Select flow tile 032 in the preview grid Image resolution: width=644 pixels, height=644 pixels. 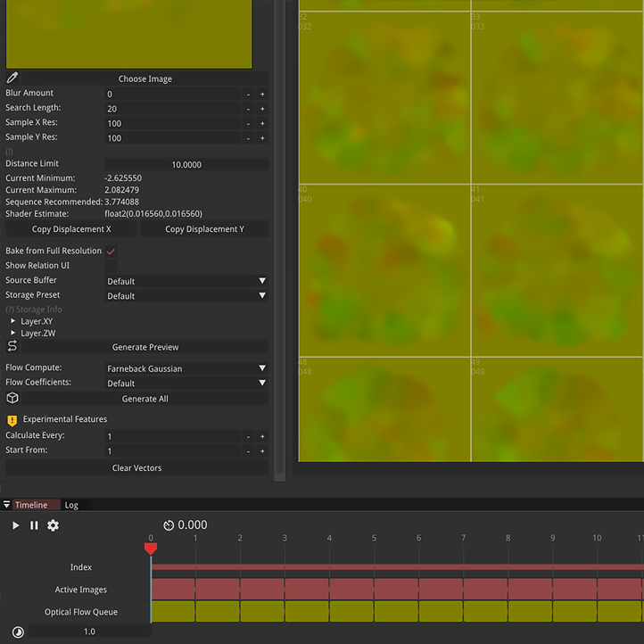[x=384, y=97]
